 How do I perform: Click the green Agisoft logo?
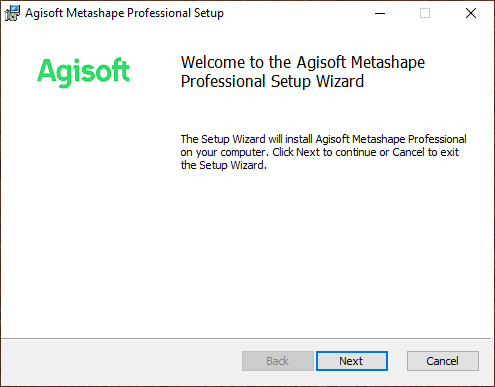tap(83, 71)
